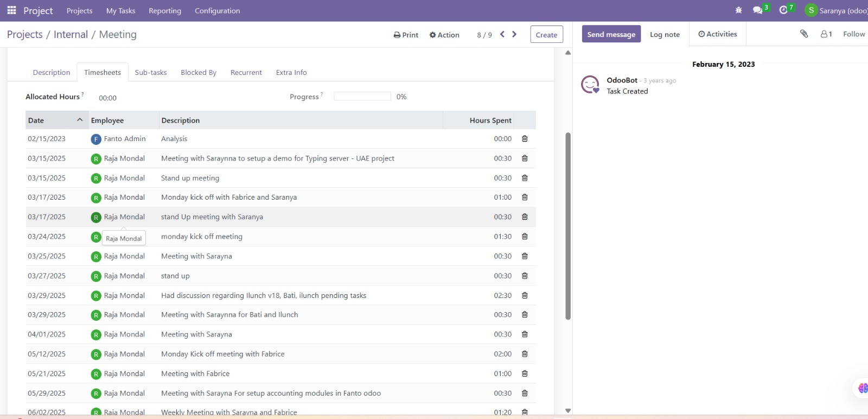This screenshot has height=419, width=868.
Task: Open the activities clock icon in top bar
Action: [783, 10]
